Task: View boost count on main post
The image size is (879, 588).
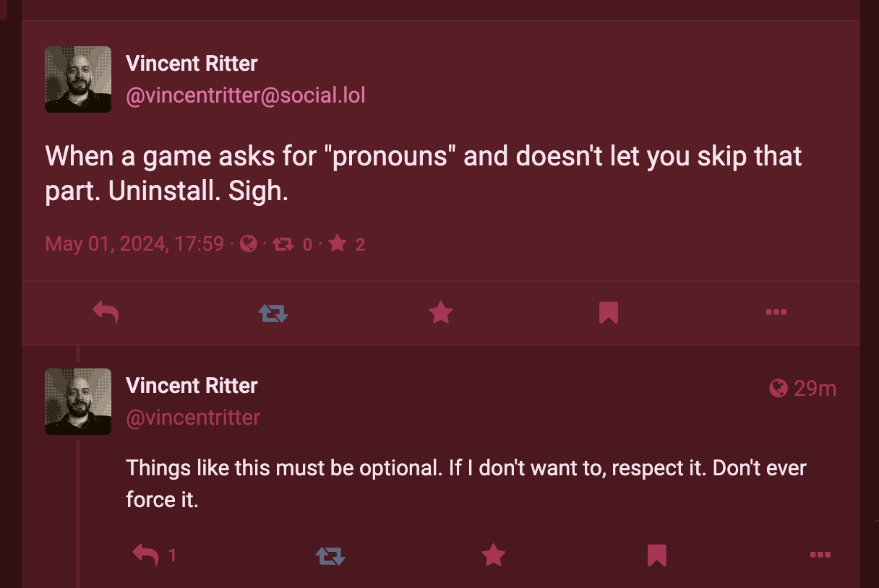Action: pos(292,244)
